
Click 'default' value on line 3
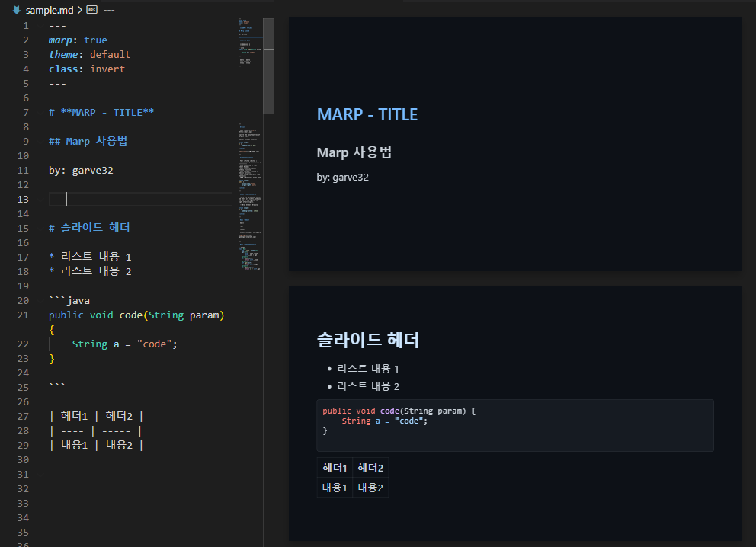(x=110, y=54)
